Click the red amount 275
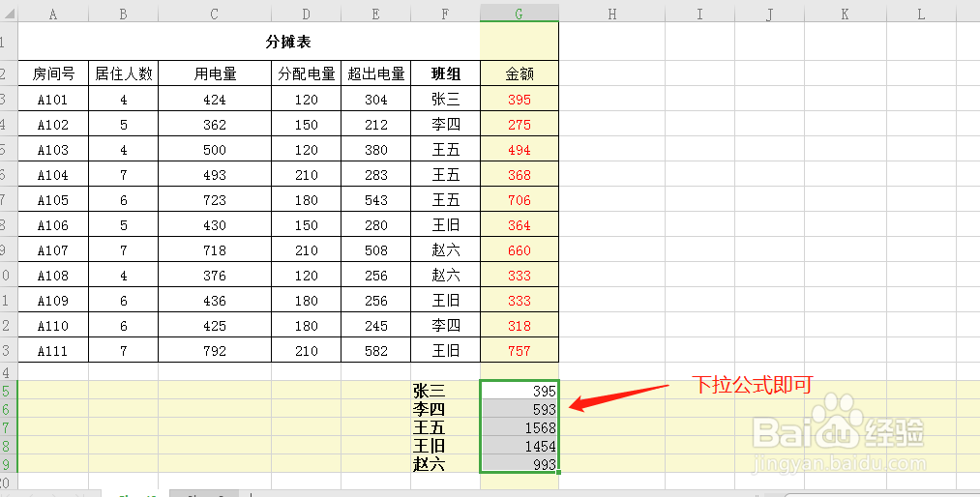980x497 pixels. click(520, 124)
